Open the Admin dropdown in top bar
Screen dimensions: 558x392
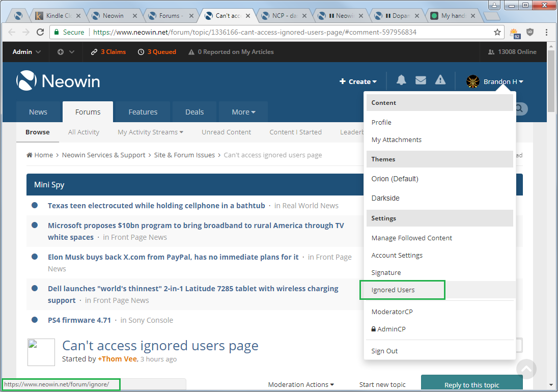point(26,52)
